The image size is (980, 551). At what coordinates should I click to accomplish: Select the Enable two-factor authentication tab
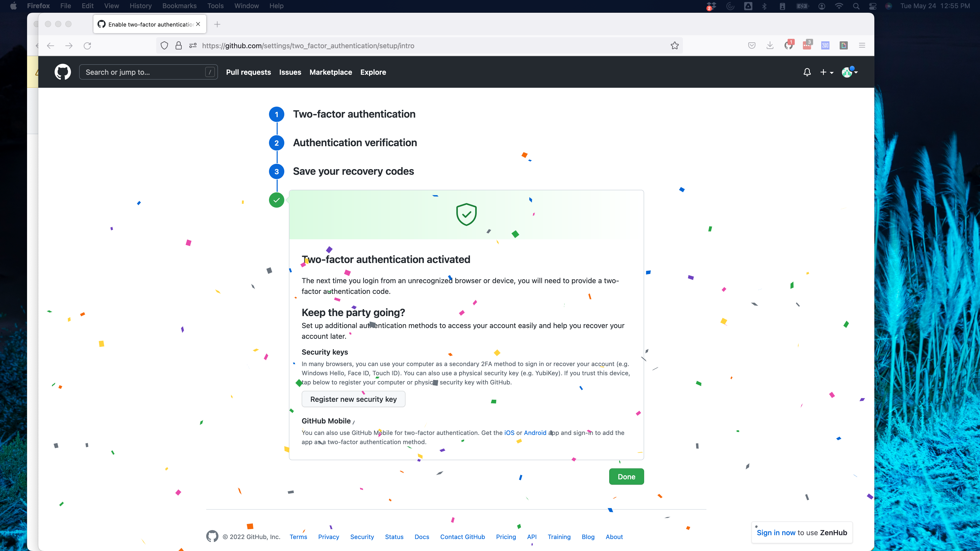(x=150, y=24)
